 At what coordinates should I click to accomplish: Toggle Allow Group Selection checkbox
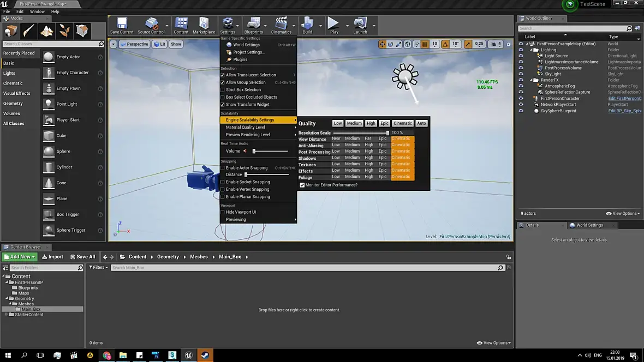(x=223, y=82)
